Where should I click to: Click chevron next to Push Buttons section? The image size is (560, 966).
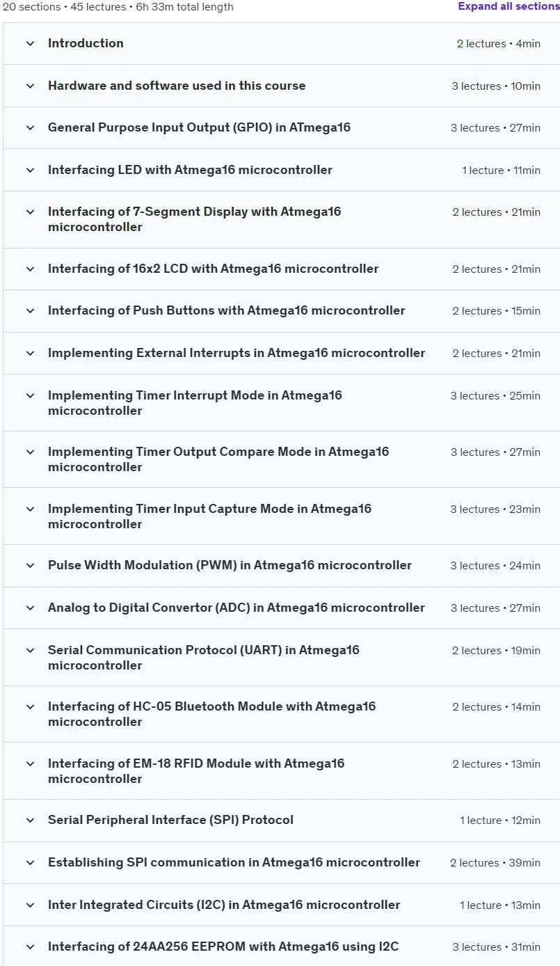[x=30, y=310]
